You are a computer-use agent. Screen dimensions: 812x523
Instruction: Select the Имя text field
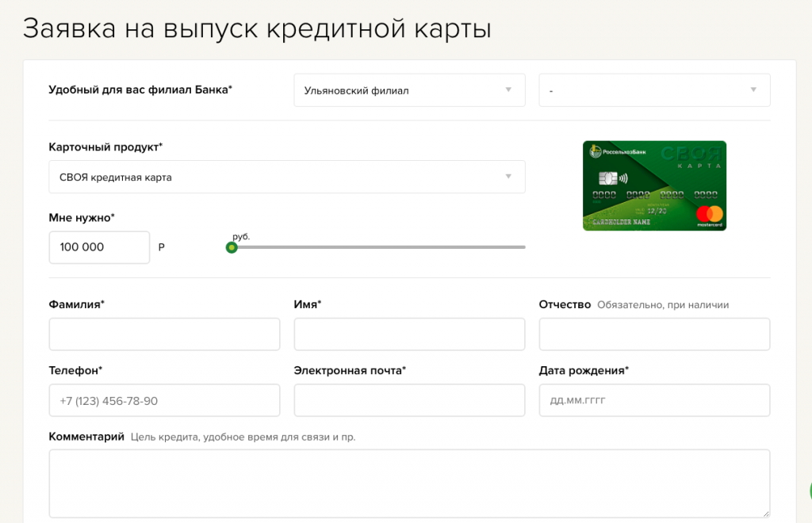409,334
